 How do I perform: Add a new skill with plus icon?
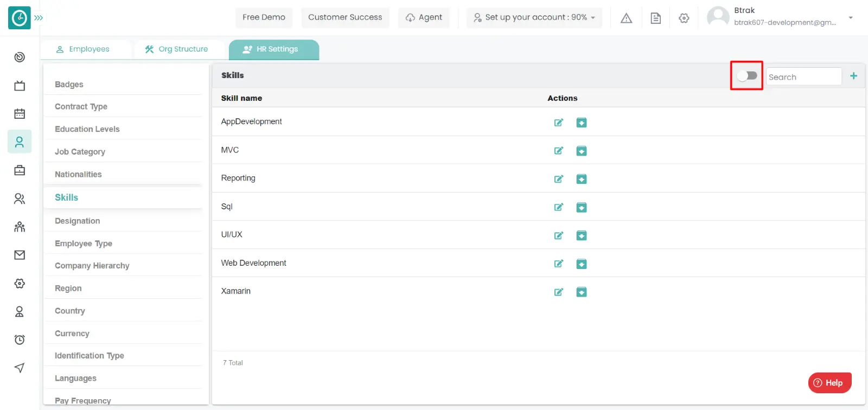pyautogui.click(x=853, y=76)
